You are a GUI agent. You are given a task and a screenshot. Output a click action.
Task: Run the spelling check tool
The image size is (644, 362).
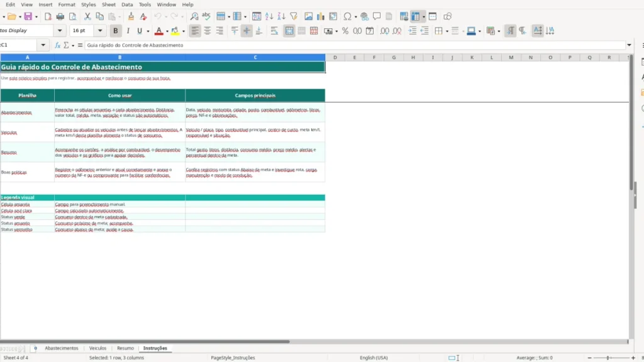click(206, 16)
